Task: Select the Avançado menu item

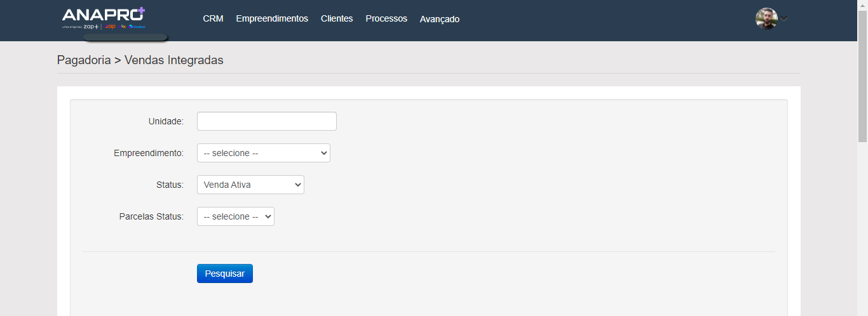Action: point(440,19)
